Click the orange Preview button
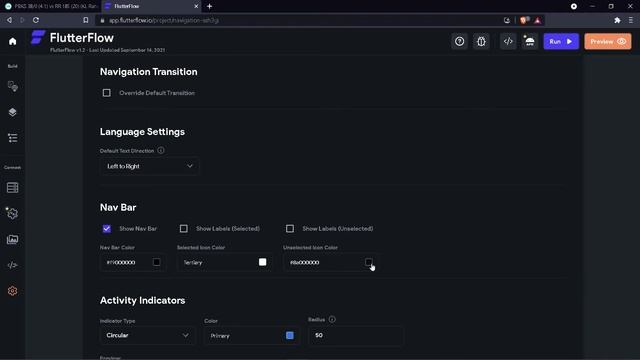This screenshot has width=640, height=360. click(x=608, y=41)
